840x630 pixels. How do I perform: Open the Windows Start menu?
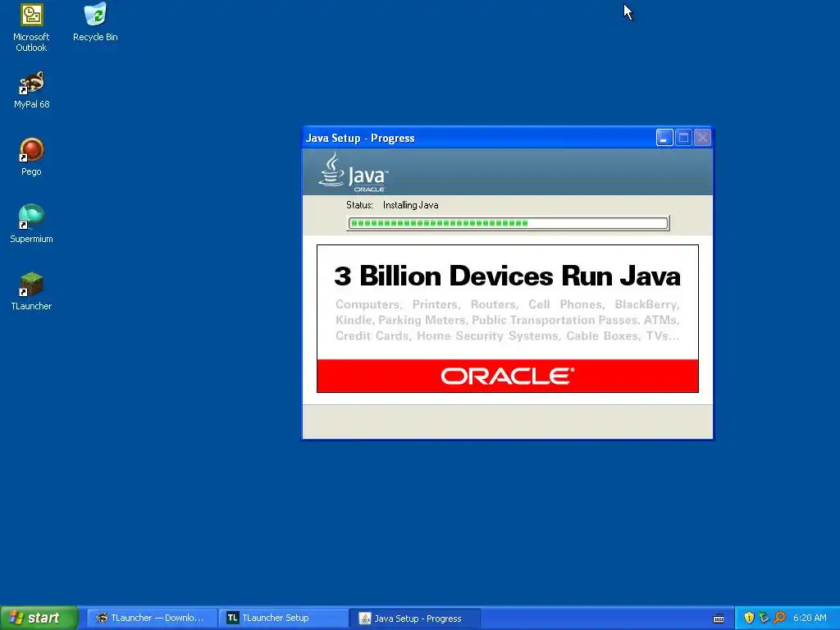39,618
